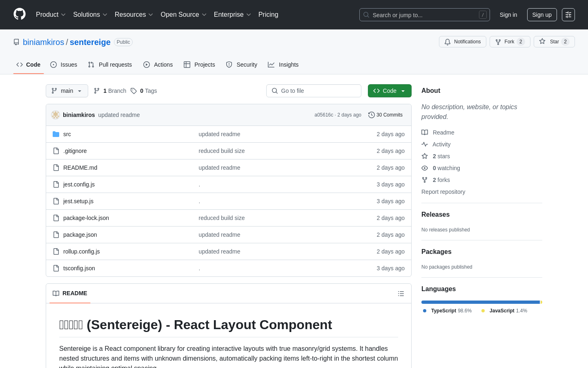Image resolution: width=588 pixels, height=368 pixels.
Task: Fork this repository
Action: pos(510,42)
